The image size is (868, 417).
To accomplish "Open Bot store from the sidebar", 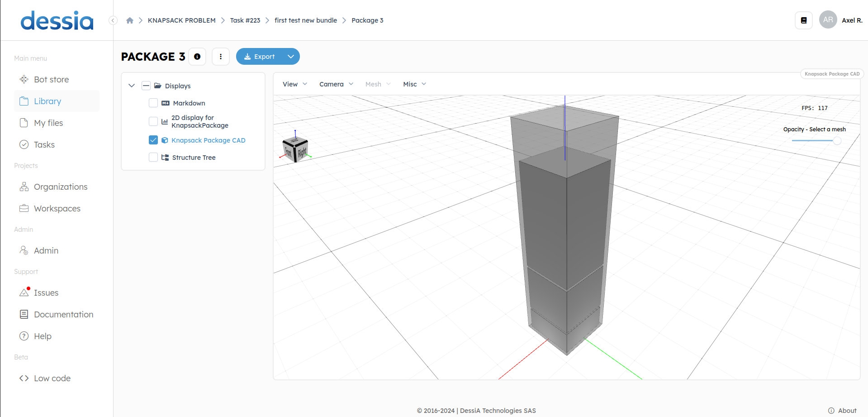I will point(51,80).
